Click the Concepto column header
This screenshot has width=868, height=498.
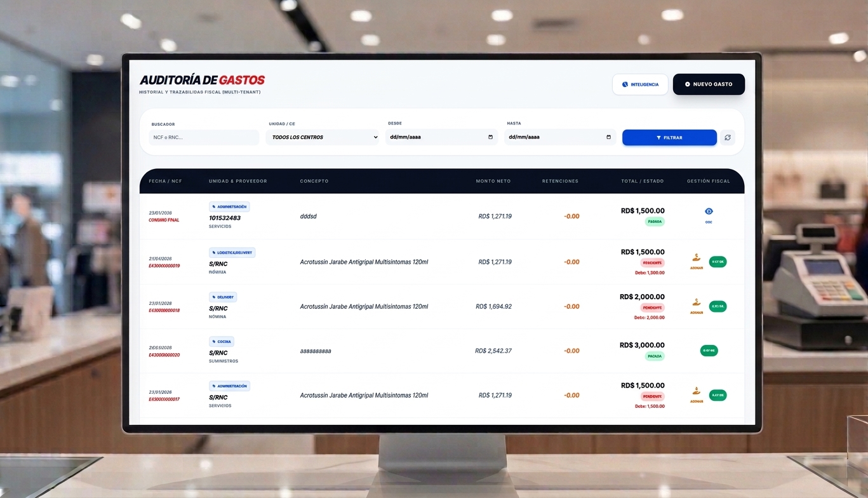tap(314, 181)
